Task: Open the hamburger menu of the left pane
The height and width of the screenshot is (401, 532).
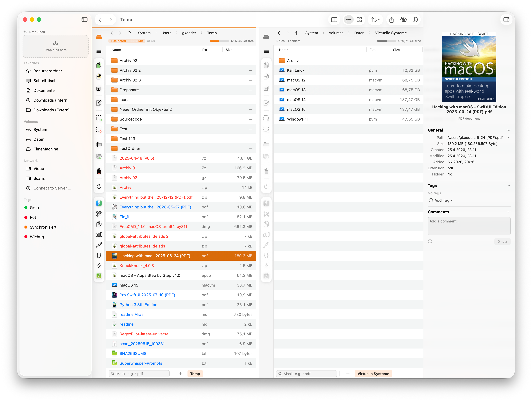Action: coord(99,51)
